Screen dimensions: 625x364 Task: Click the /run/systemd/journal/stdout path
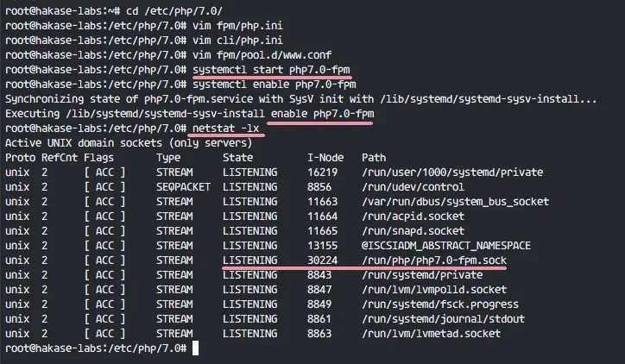[443, 319]
